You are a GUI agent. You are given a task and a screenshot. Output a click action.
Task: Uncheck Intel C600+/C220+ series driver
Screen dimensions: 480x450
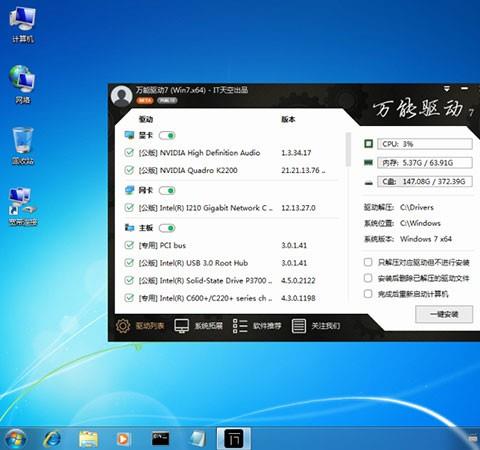coord(129,298)
